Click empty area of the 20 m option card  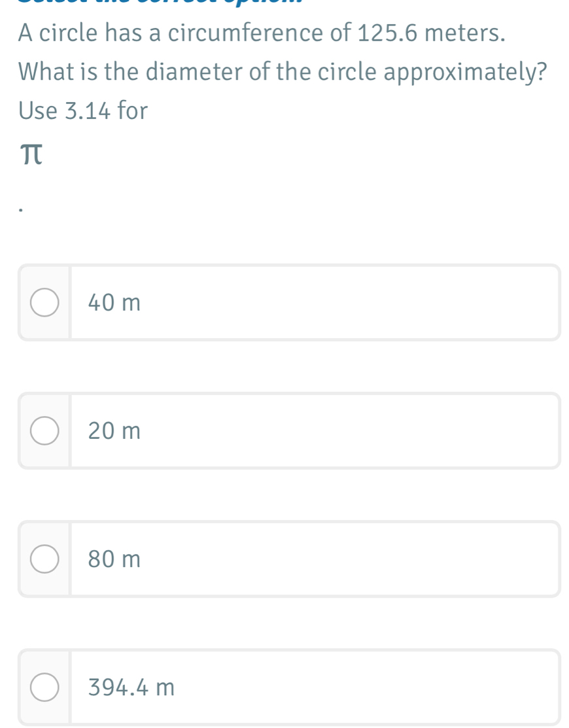point(348,431)
